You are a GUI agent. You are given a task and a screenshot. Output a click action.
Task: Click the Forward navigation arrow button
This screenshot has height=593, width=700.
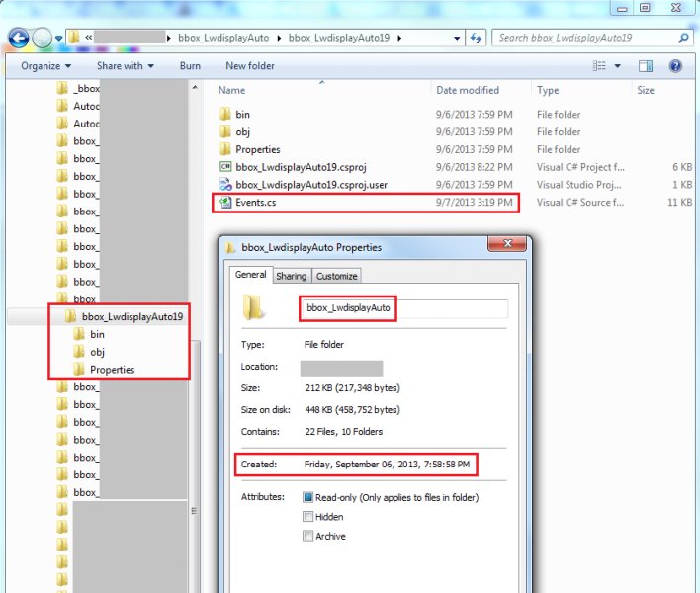43,38
